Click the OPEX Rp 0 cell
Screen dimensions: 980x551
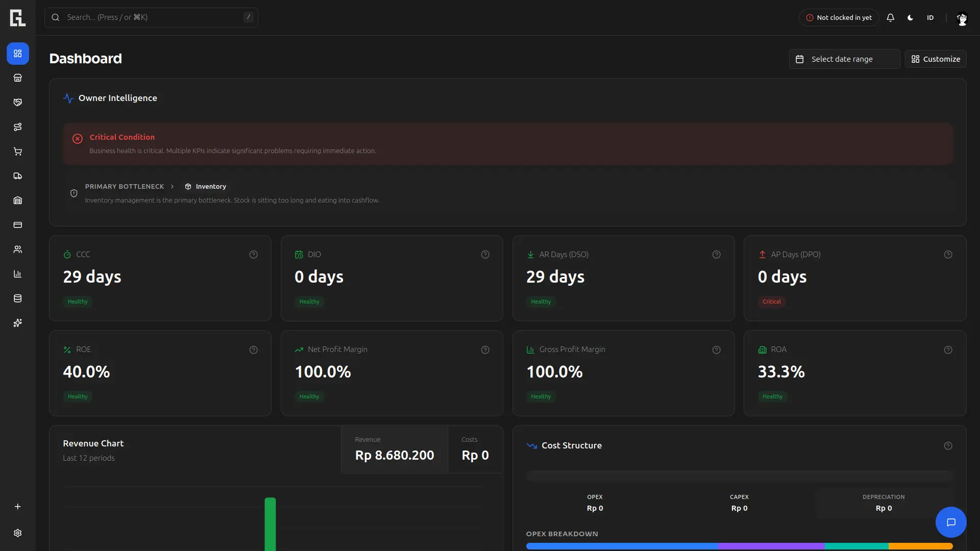point(595,503)
